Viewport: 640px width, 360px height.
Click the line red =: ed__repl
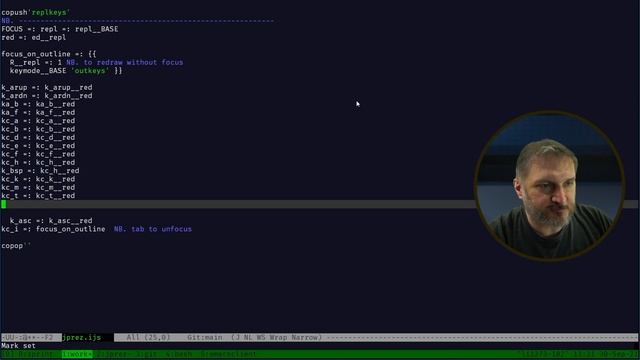[x=33, y=38]
